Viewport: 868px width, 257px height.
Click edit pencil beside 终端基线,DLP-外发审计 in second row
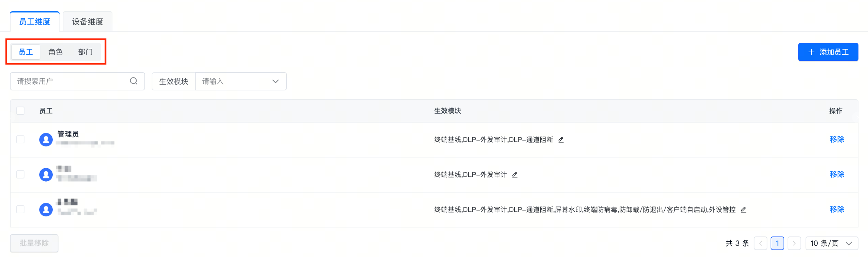coord(515,175)
